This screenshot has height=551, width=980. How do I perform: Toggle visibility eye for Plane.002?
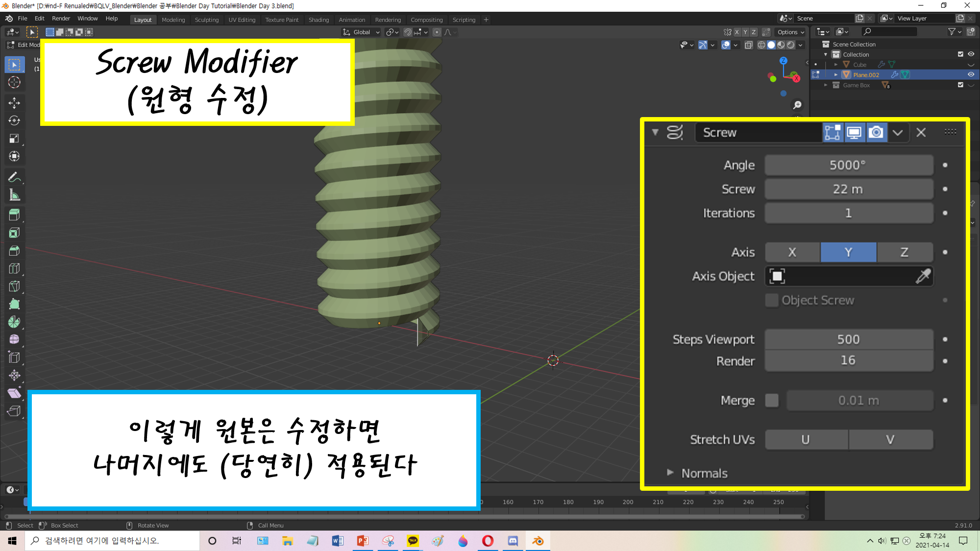pyautogui.click(x=971, y=74)
